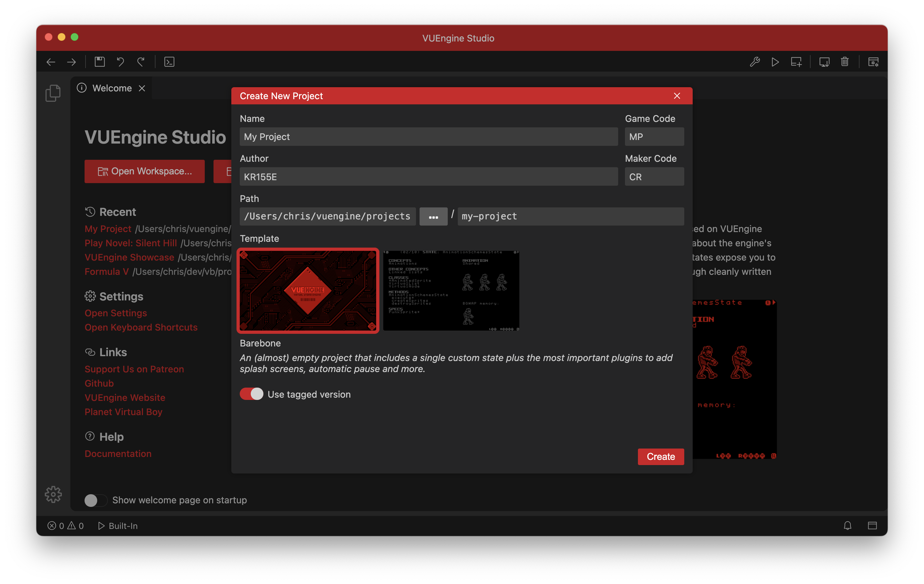Click the Author input field
The image size is (924, 584).
pos(429,177)
